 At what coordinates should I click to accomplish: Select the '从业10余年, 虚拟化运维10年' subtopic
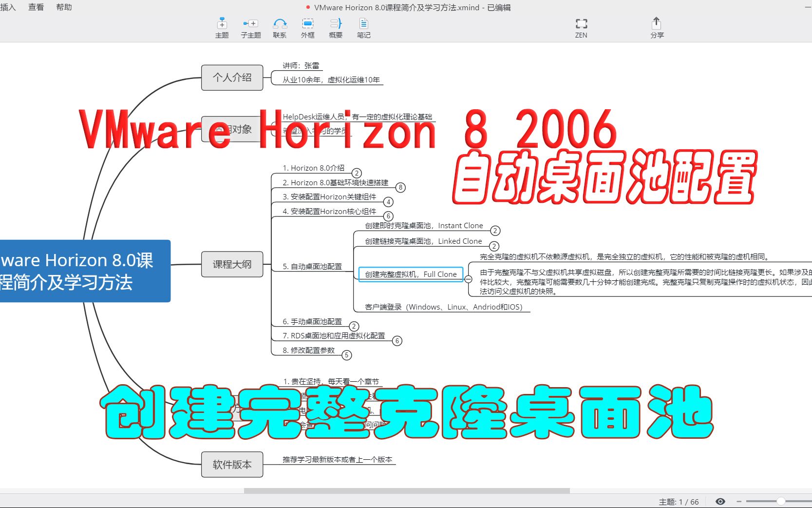coord(331,80)
